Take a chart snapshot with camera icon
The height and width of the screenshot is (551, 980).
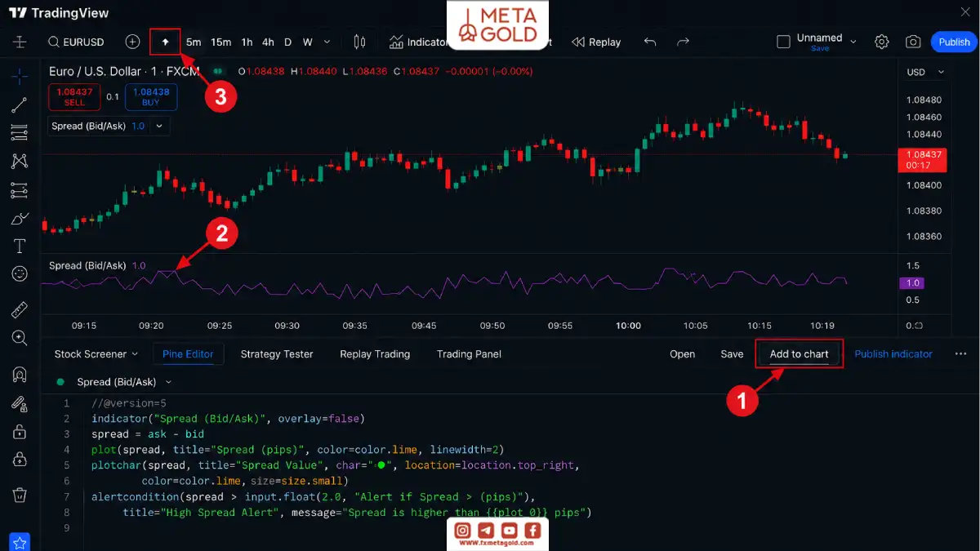[913, 42]
